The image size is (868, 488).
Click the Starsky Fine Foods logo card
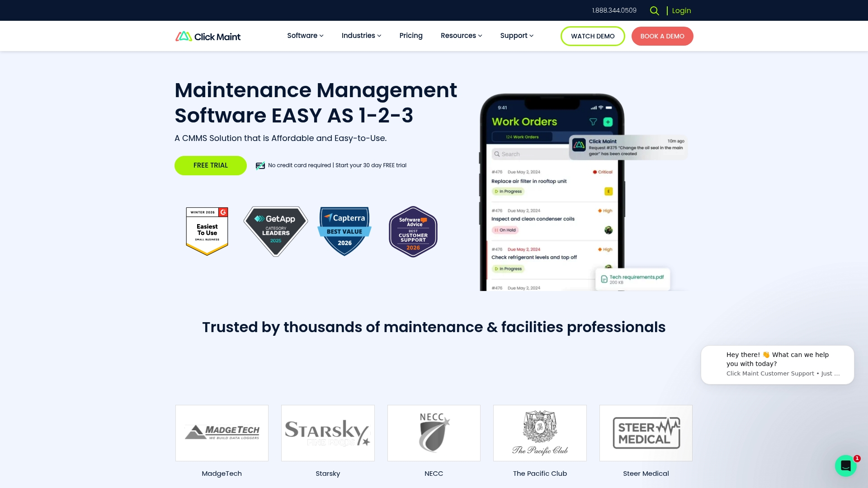coord(328,433)
